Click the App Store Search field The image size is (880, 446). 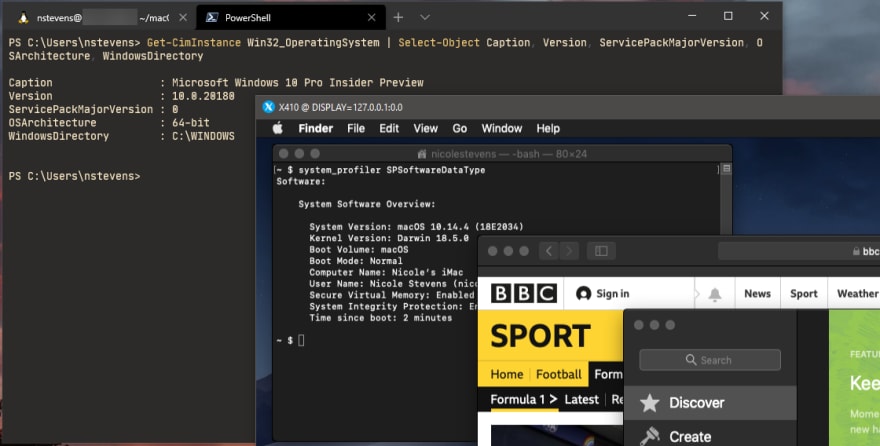pos(709,360)
